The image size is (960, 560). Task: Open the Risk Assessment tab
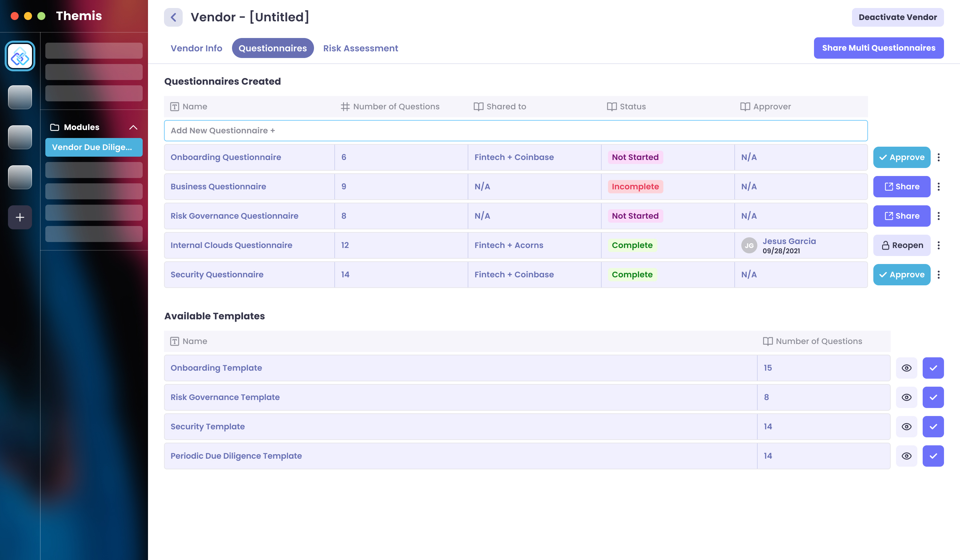[361, 48]
